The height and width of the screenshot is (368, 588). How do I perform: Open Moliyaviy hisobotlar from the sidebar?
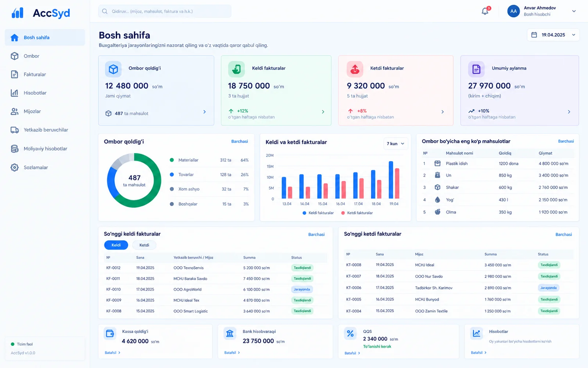(45, 149)
